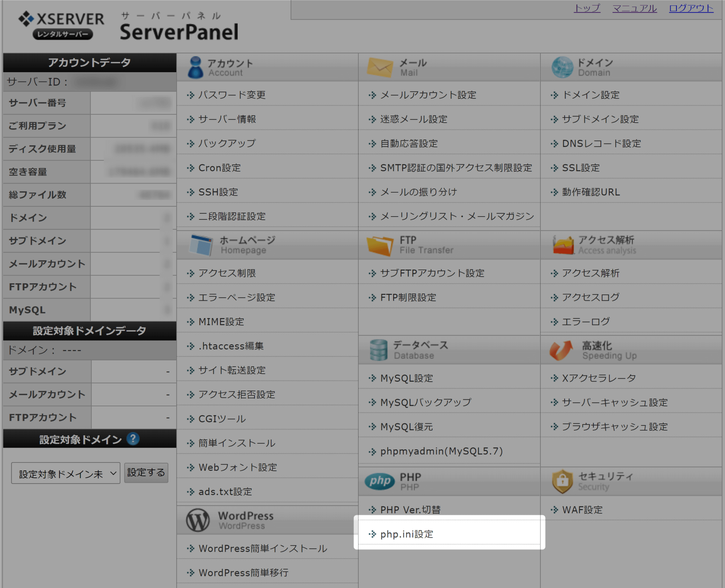
Task: Click the FTP folder icon
Action: tap(380, 246)
